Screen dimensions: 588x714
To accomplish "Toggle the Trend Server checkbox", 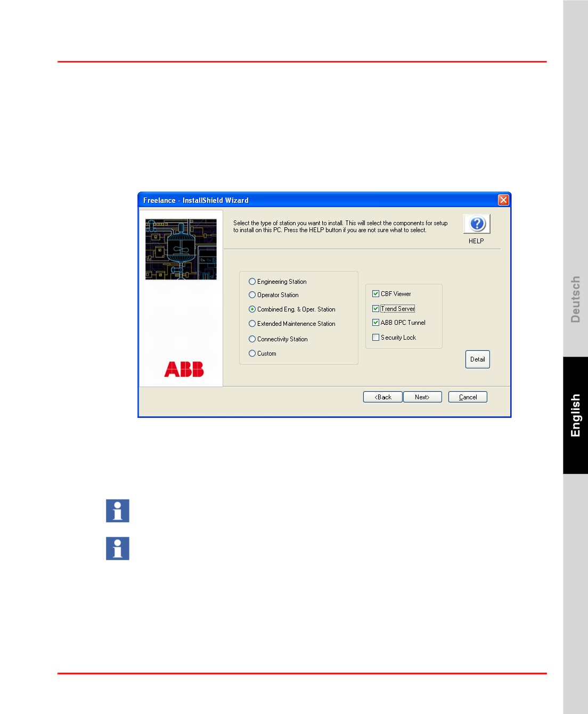I will coord(375,309).
